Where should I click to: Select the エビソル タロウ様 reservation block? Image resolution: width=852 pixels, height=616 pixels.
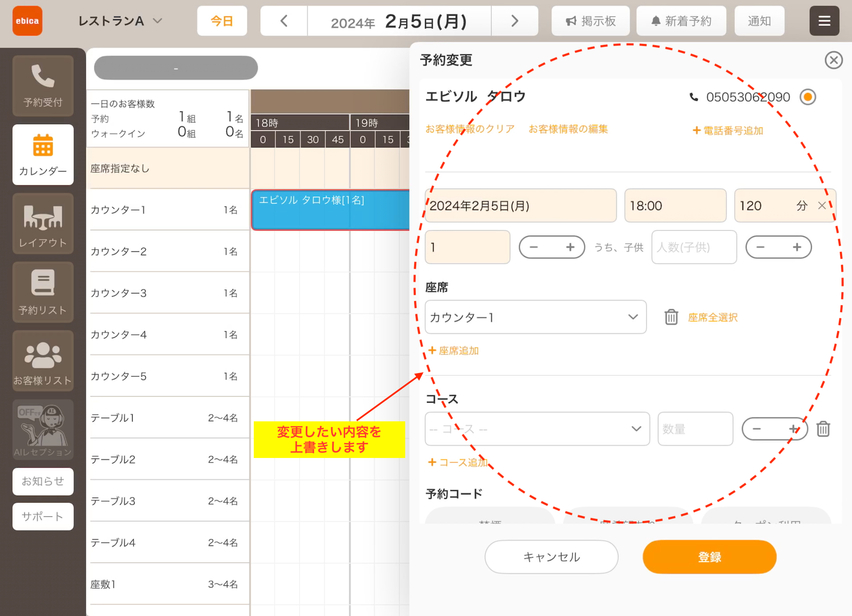point(331,210)
